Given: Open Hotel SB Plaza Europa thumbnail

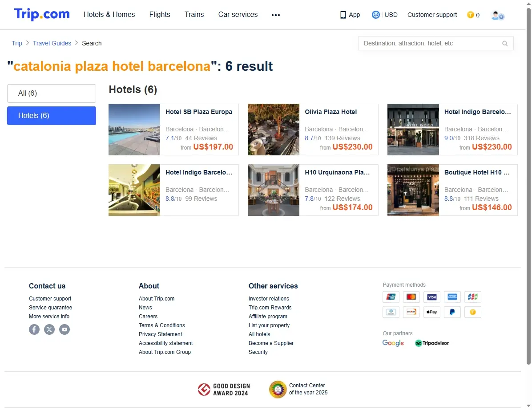Looking at the screenshot, I should coord(134,130).
